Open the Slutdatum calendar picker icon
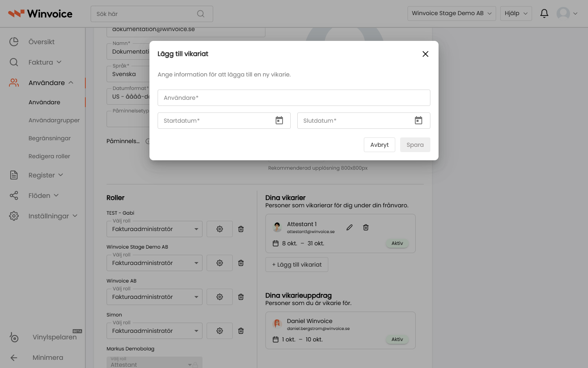Image resolution: width=588 pixels, height=368 pixels. click(x=419, y=121)
